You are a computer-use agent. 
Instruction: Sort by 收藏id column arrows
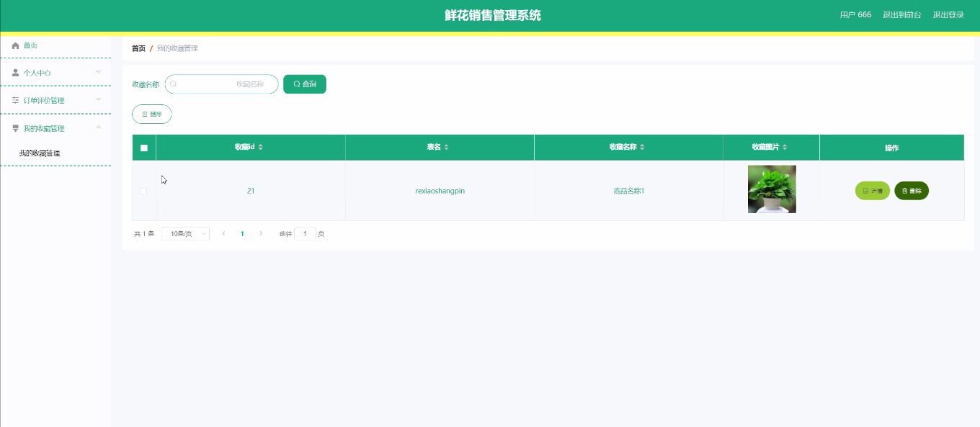261,147
